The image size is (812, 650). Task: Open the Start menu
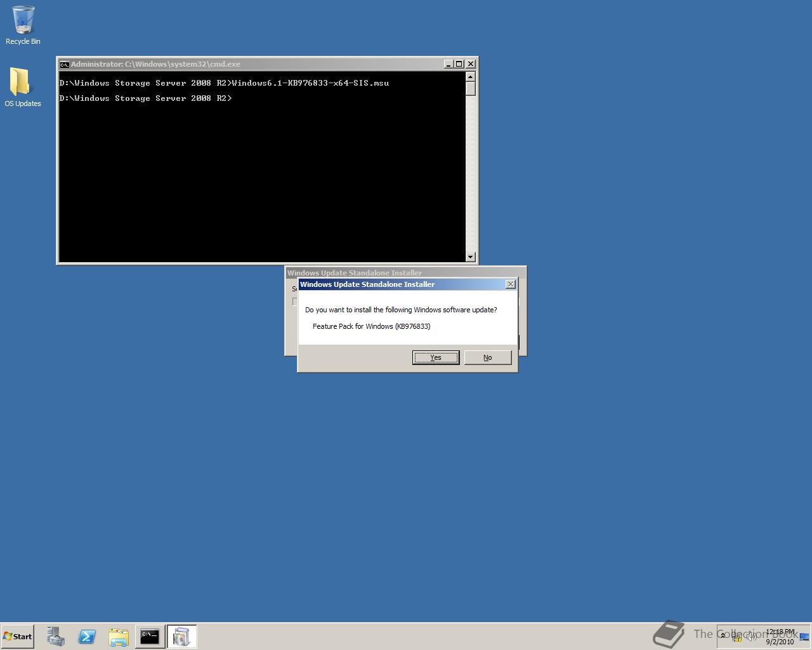(18, 636)
